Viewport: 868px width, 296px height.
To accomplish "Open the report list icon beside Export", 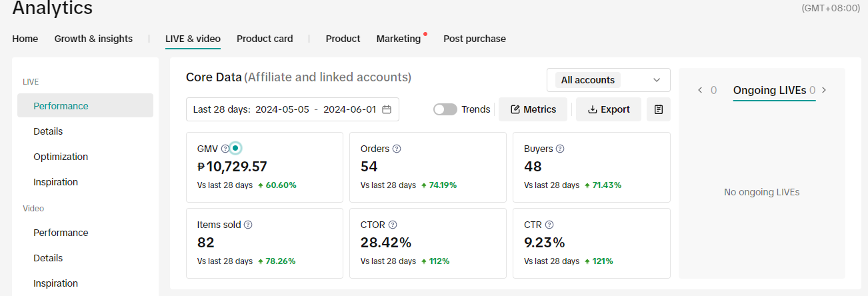I will pyautogui.click(x=659, y=109).
